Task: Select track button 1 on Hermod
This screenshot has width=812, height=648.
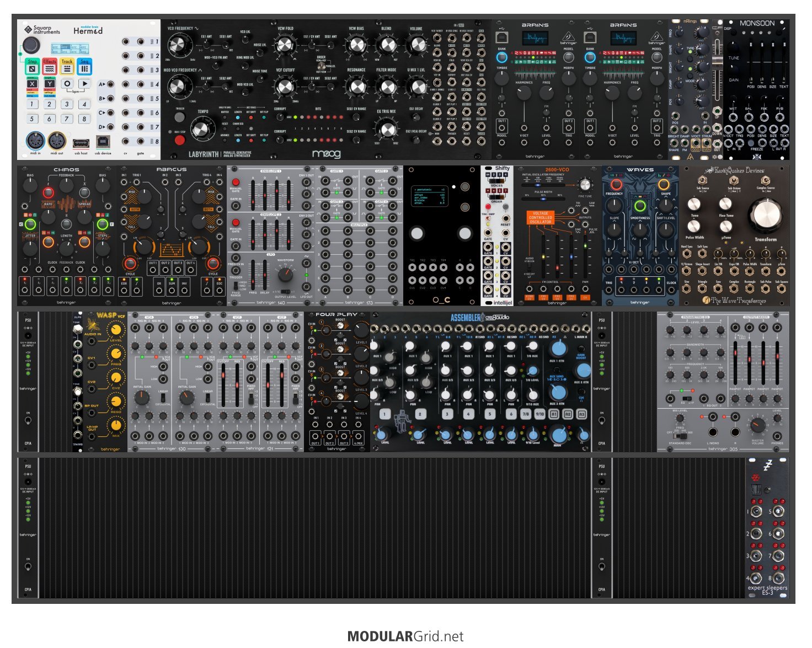Action: tap(32, 104)
